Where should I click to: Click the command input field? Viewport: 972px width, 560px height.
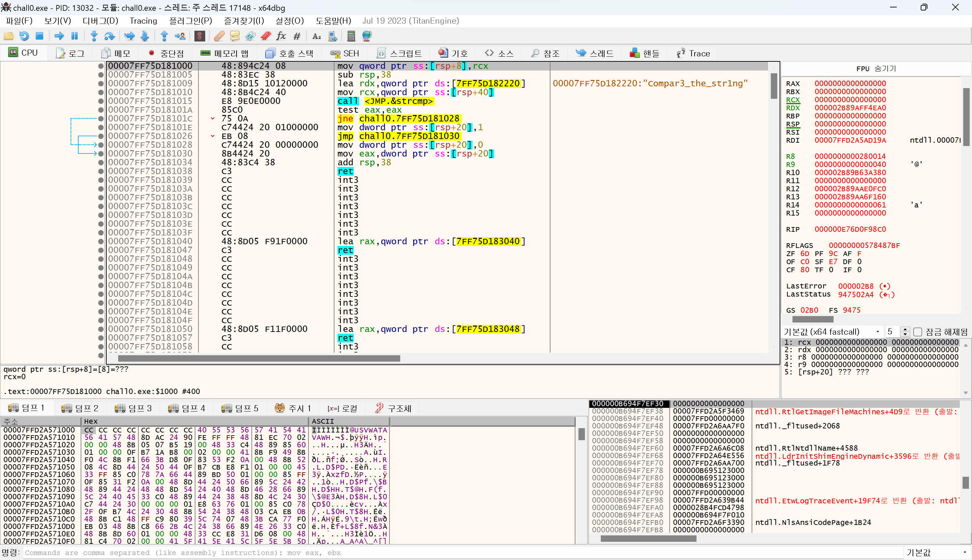pyautogui.click(x=423, y=553)
